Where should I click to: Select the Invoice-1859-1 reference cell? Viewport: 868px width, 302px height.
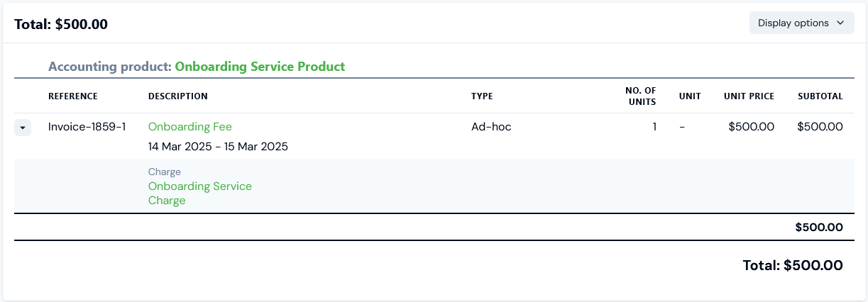[87, 127]
